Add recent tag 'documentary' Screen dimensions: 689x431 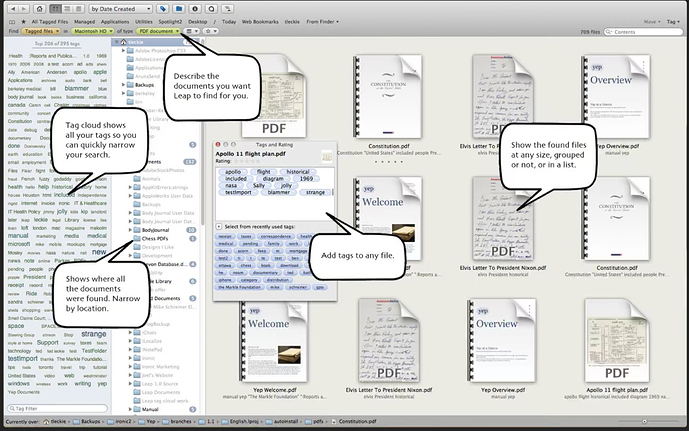click(265, 272)
